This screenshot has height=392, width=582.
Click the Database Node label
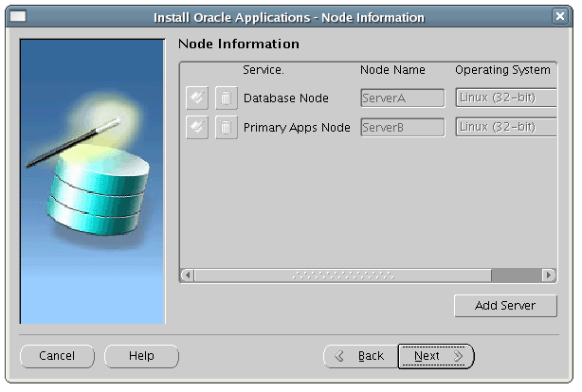(286, 98)
